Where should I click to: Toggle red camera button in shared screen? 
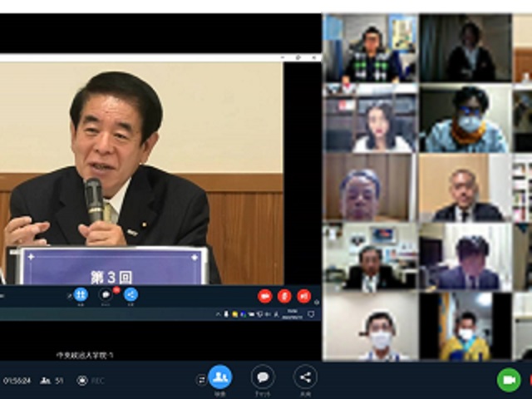pyautogui.click(x=265, y=296)
